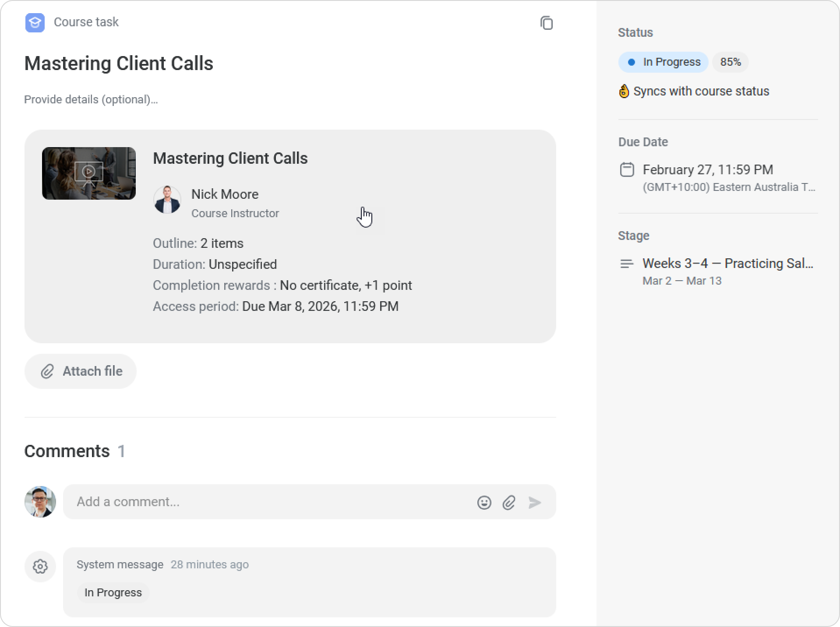Click the Attach file button
Image resolution: width=840 pixels, height=627 pixels.
81,371
